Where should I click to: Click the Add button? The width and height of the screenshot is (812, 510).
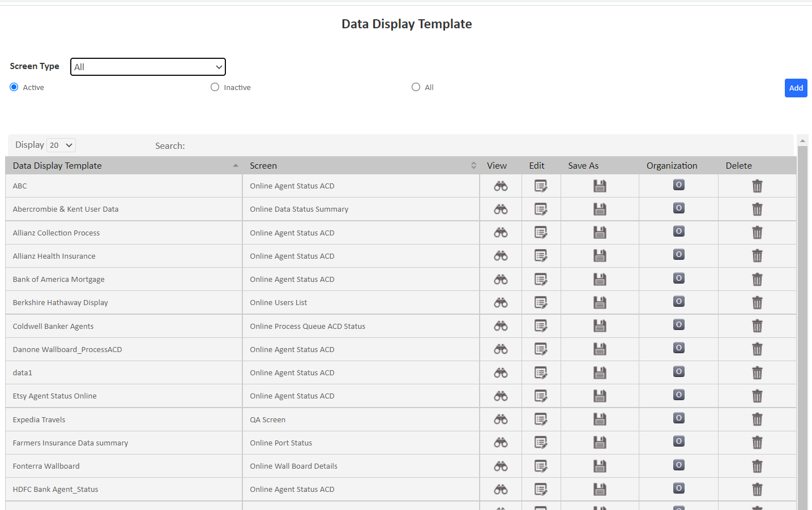point(796,88)
